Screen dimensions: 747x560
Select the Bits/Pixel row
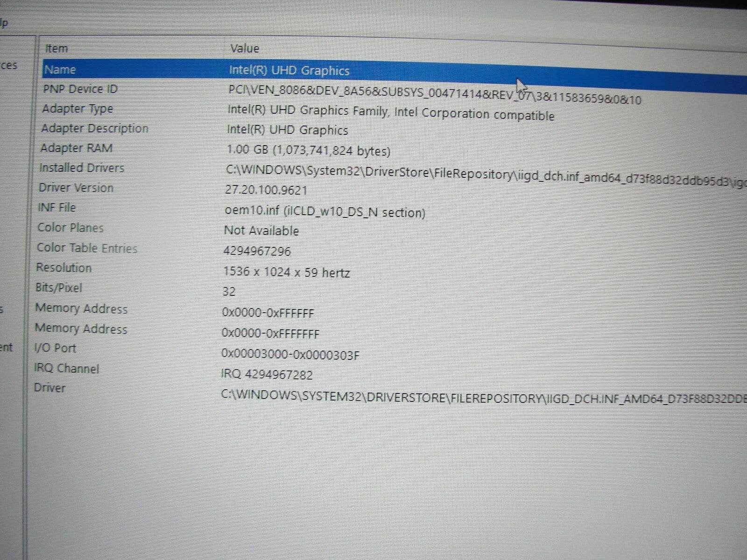pos(58,288)
